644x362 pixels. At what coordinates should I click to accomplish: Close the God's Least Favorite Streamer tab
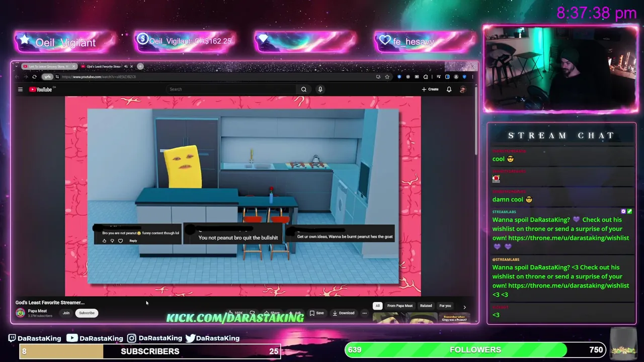131,66
